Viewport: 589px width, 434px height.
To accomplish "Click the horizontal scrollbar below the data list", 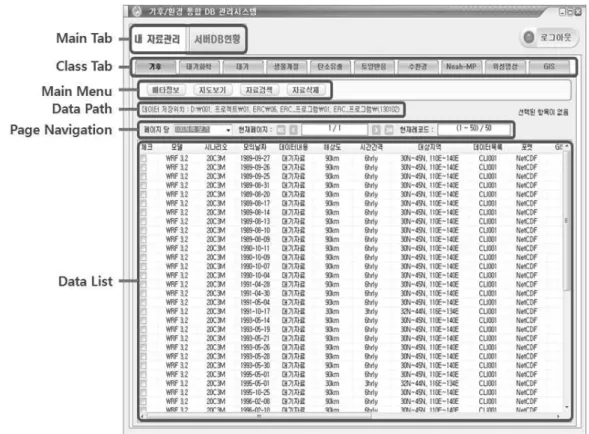I will click(259, 416).
